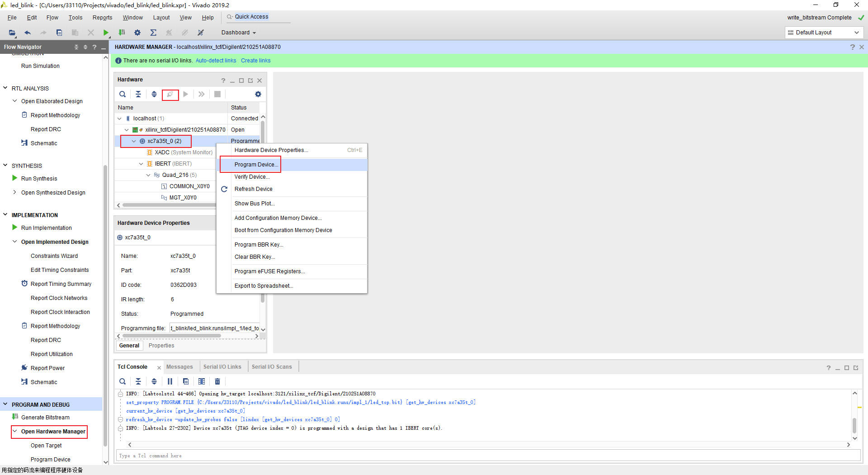Pause Tcl Console output
Viewport: 868px width, 475px height.
point(170,381)
